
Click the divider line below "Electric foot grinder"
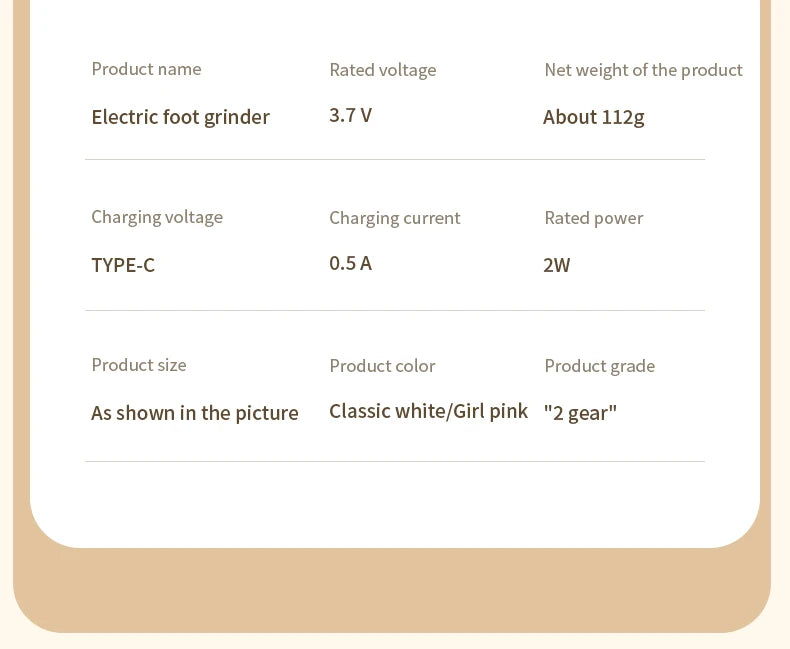395,160
